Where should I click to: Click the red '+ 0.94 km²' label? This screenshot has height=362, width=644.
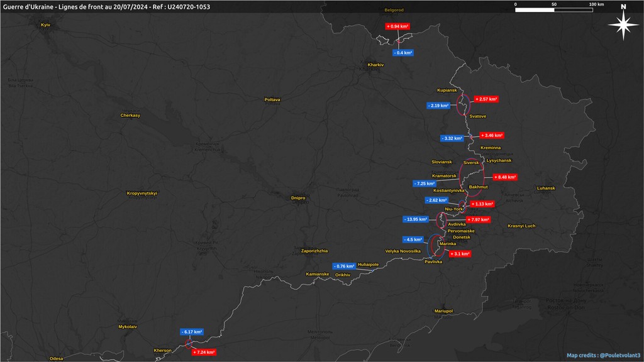click(397, 26)
